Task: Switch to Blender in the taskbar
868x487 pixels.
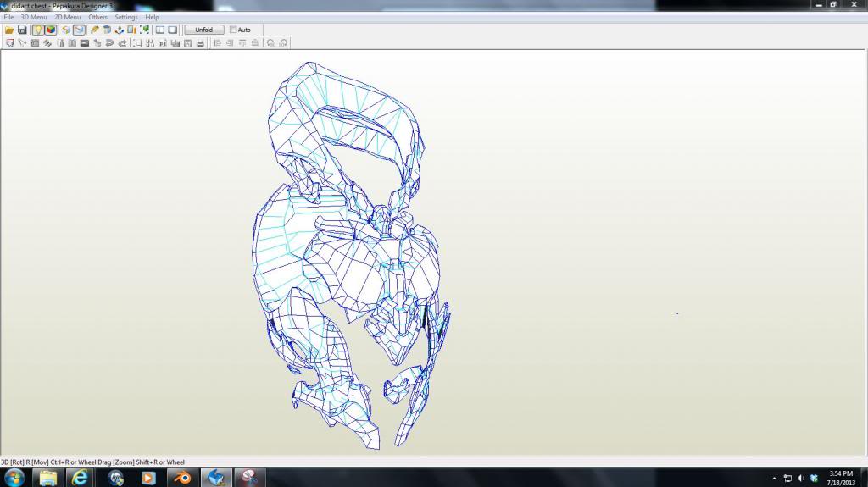Action: tap(181, 477)
